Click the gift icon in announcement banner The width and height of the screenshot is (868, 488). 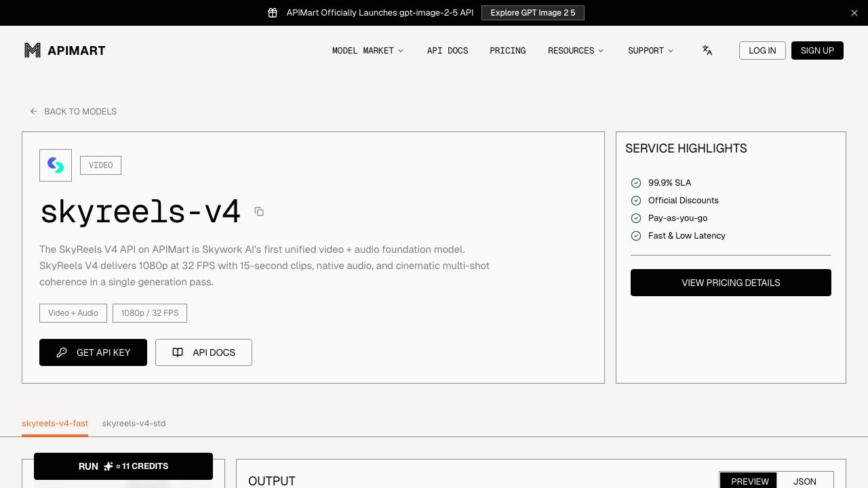point(273,13)
